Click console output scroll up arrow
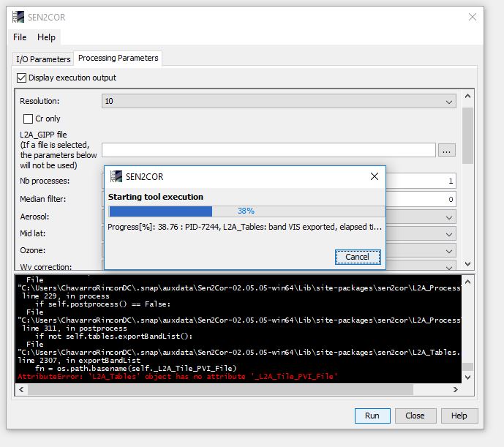The width and height of the screenshot is (504, 447). tap(467, 282)
